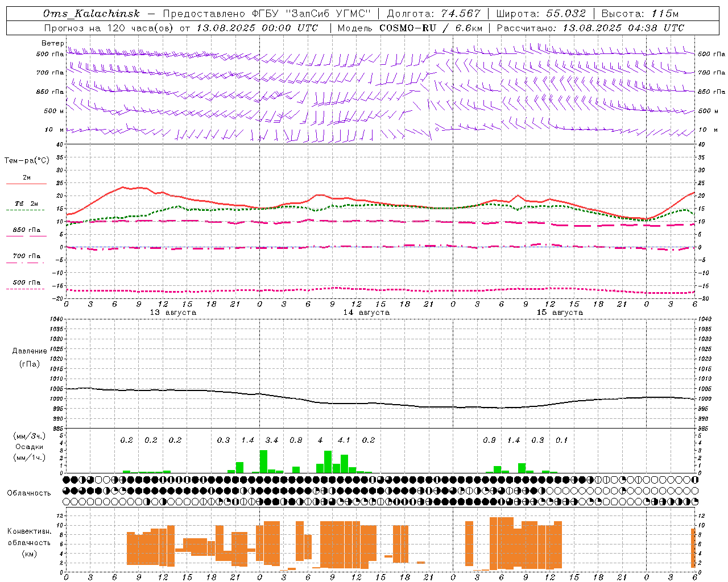Click the Тем-ра(°C) axis title
The height and width of the screenshot is (582, 728).
tap(27, 160)
